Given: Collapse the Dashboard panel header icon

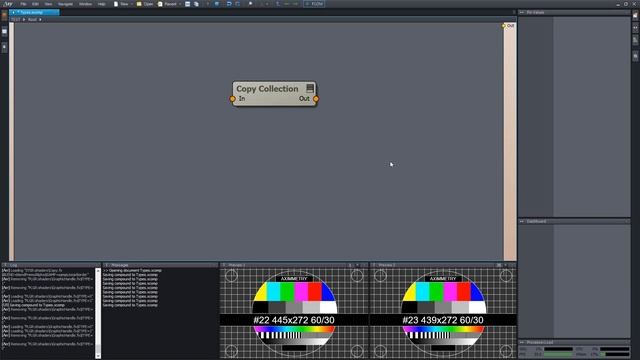Looking at the screenshot, I should tap(522, 221).
